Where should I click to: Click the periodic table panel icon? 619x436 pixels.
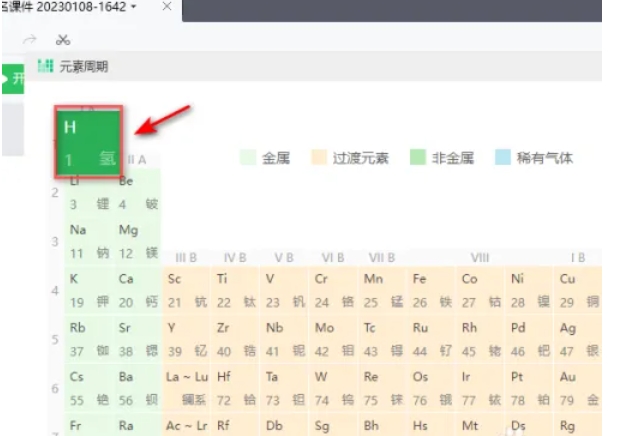pyautogui.click(x=45, y=66)
